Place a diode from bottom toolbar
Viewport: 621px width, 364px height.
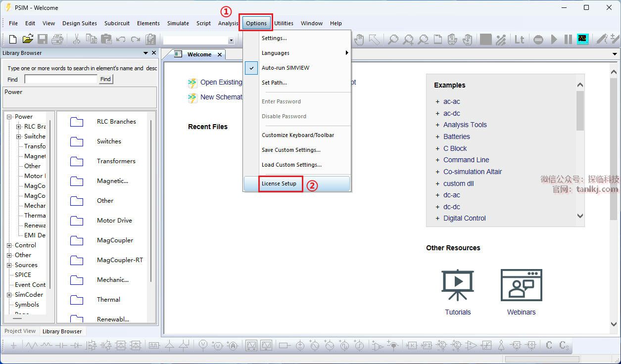76,346
